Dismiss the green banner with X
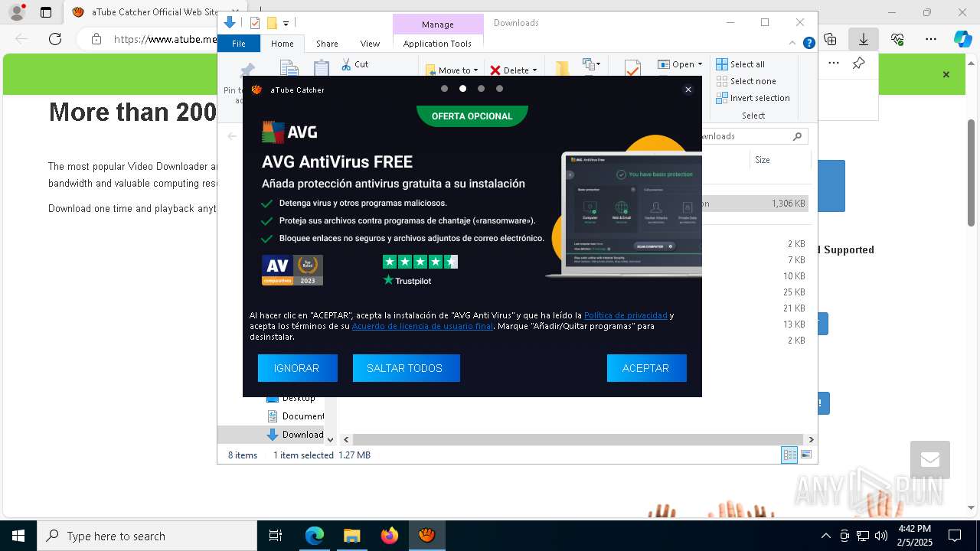The image size is (980, 551). pos(946,75)
